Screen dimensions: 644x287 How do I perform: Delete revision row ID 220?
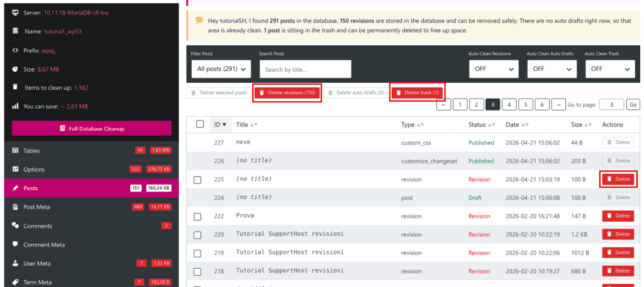click(x=618, y=234)
